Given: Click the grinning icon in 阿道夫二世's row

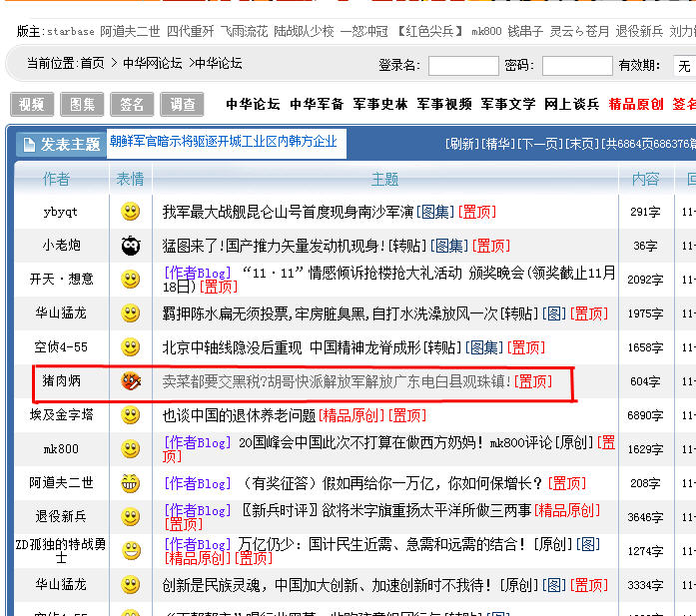Looking at the screenshot, I should pos(130,483).
